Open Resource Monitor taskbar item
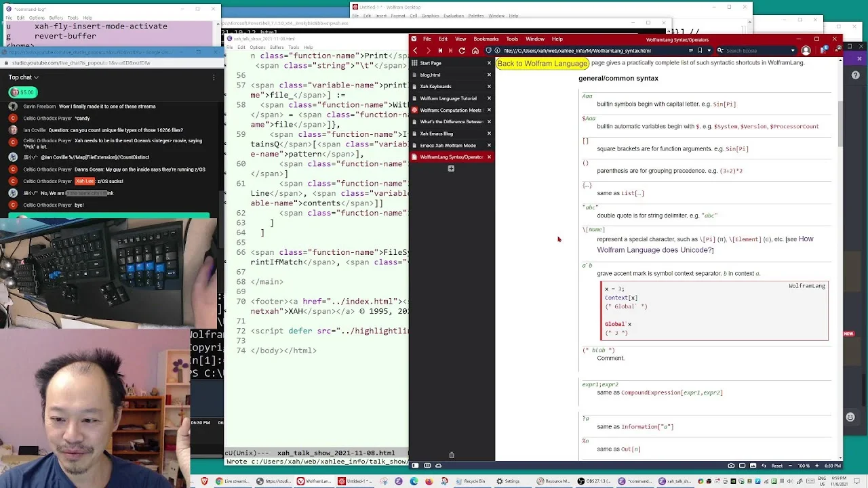 tap(553, 481)
